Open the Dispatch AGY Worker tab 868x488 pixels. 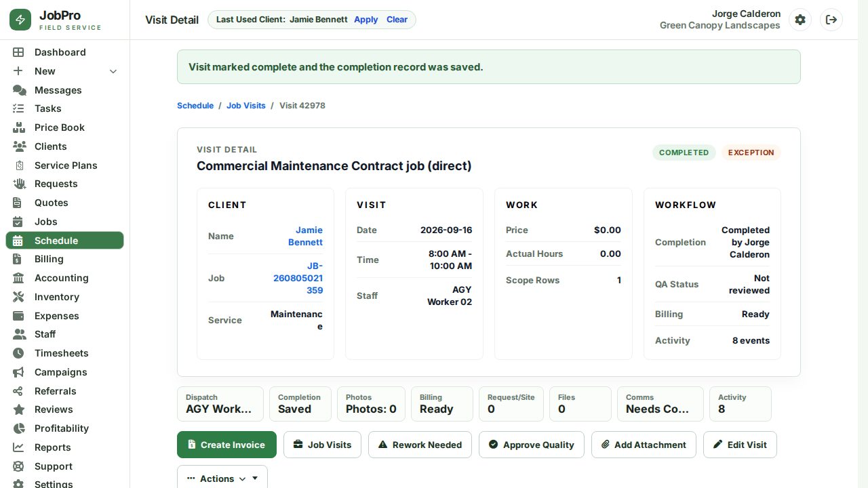(x=220, y=404)
